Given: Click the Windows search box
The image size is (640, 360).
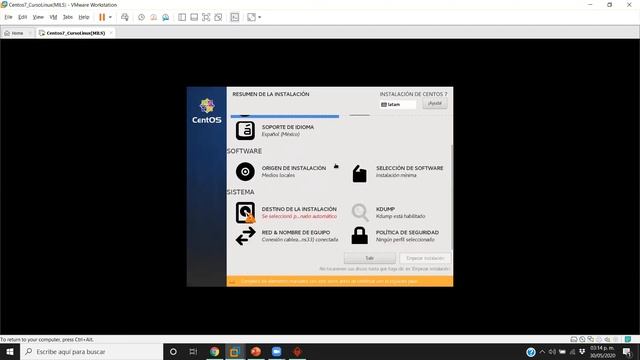Looking at the screenshot, I should click(91, 351).
